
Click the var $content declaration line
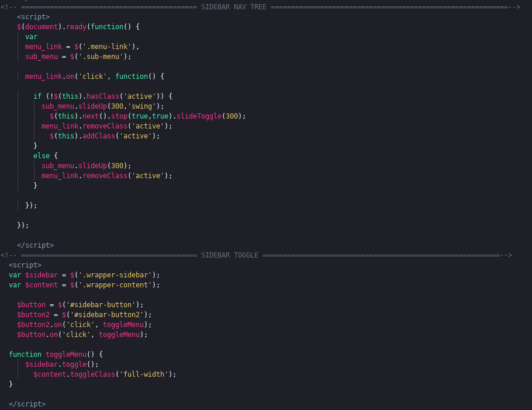tap(84, 285)
